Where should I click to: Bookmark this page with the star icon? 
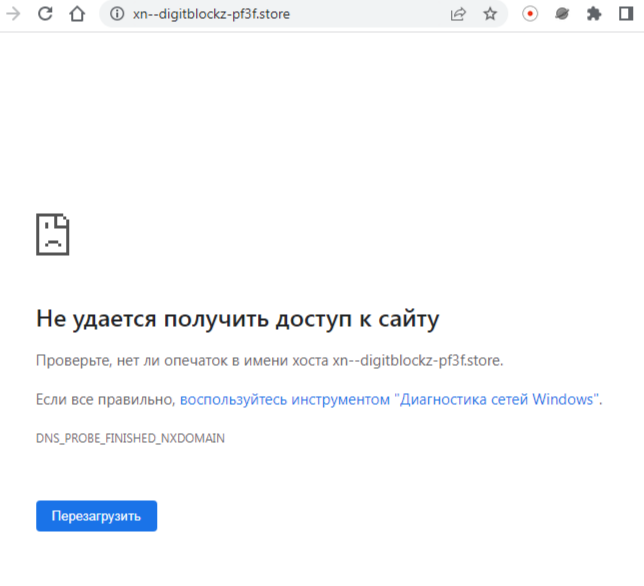pyautogui.click(x=490, y=14)
